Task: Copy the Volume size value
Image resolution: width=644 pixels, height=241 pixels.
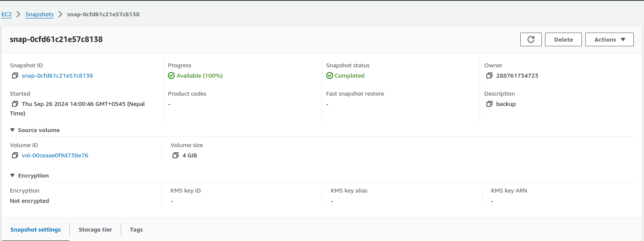Action: tap(176, 156)
